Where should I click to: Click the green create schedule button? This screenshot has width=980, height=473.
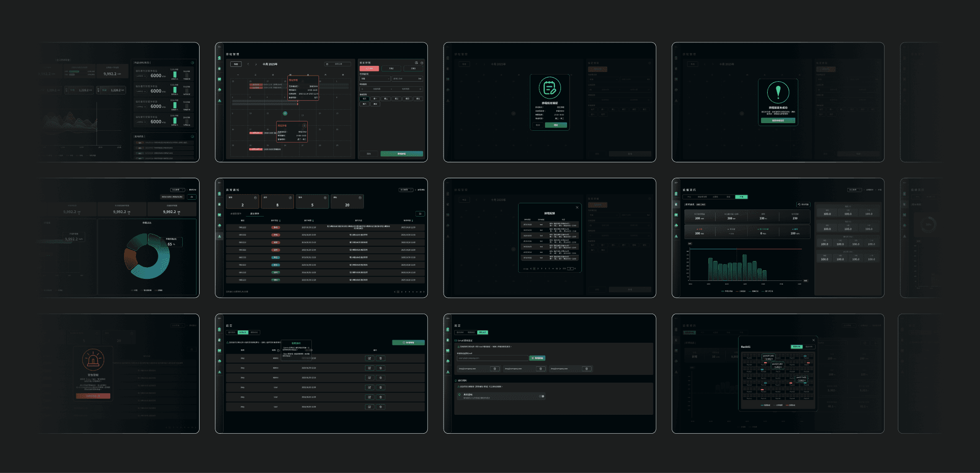click(x=401, y=154)
